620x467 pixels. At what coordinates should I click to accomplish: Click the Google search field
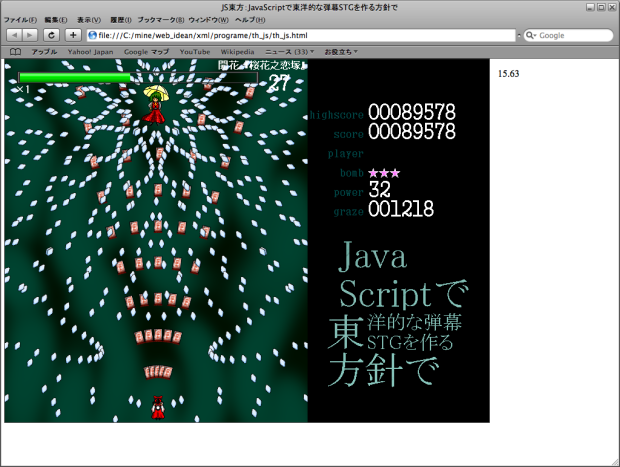point(568,35)
